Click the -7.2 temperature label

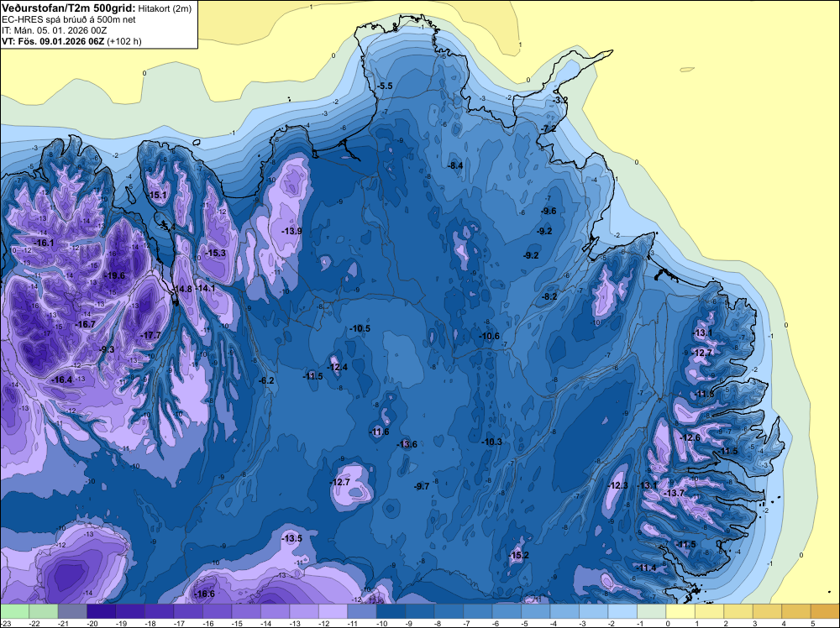(x=548, y=129)
